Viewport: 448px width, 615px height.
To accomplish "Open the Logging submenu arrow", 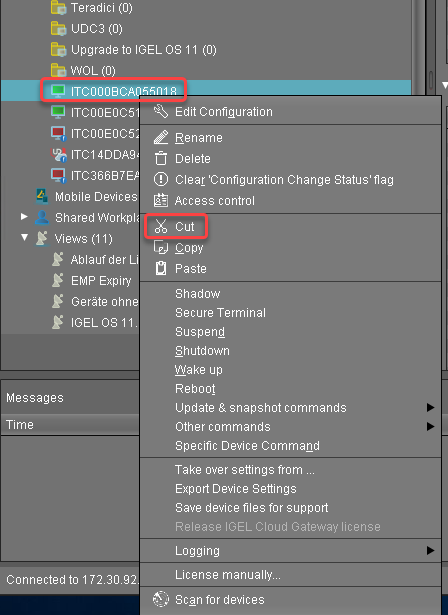I will (x=430, y=550).
